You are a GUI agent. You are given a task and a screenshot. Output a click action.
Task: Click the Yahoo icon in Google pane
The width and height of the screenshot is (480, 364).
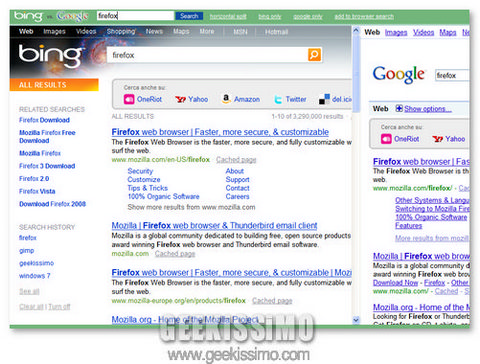(437, 139)
